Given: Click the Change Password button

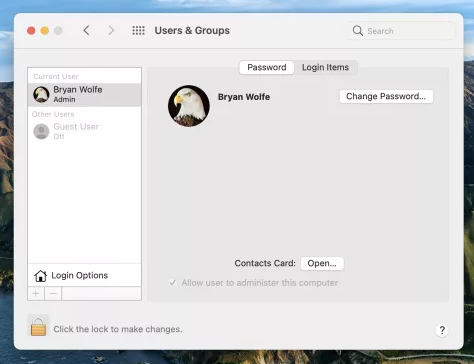Looking at the screenshot, I should coord(386,96).
